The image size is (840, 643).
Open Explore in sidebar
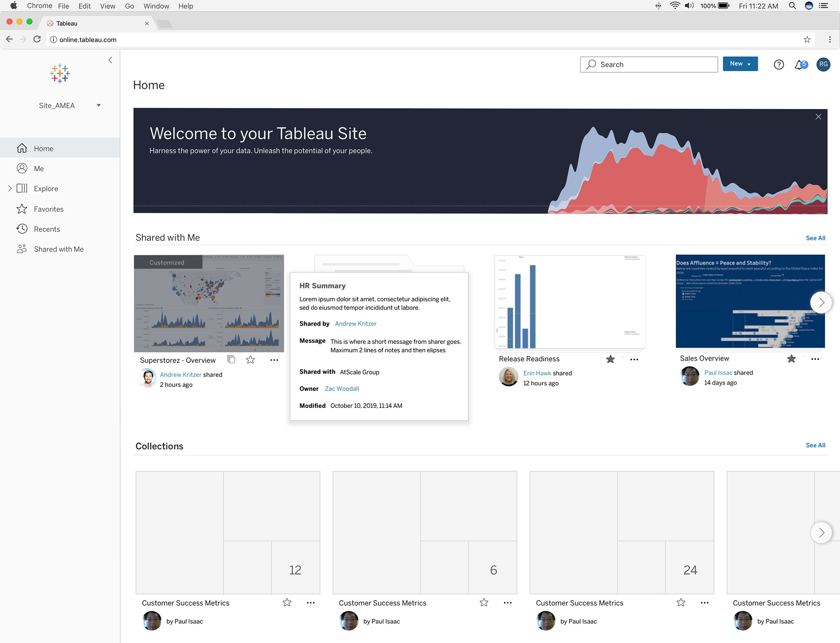point(46,189)
